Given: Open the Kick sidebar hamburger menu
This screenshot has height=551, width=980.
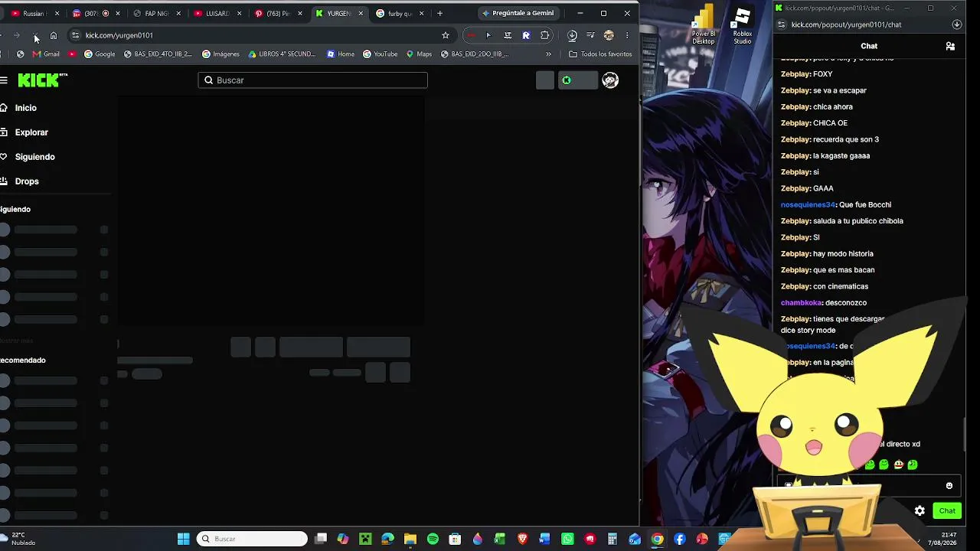Looking at the screenshot, I should tap(4, 80).
